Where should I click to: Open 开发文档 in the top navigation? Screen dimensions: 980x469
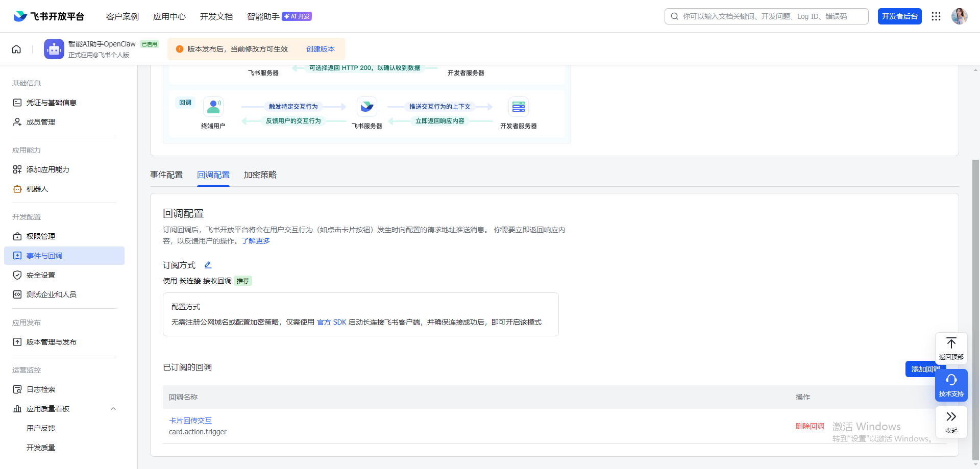216,16
